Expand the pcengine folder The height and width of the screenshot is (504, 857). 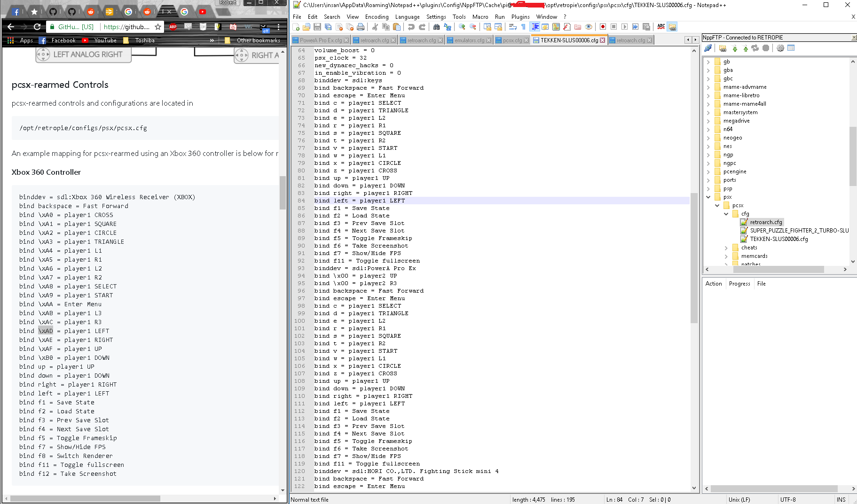pos(708,171)
